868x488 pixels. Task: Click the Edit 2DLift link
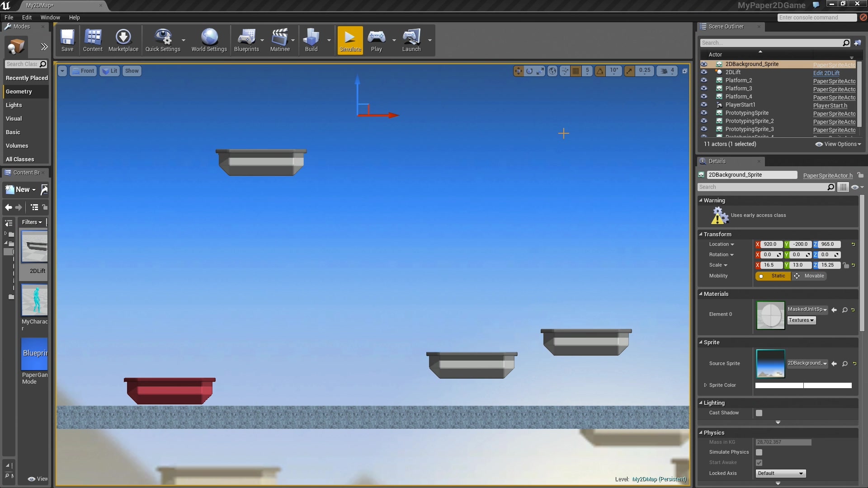pos(826,73)
